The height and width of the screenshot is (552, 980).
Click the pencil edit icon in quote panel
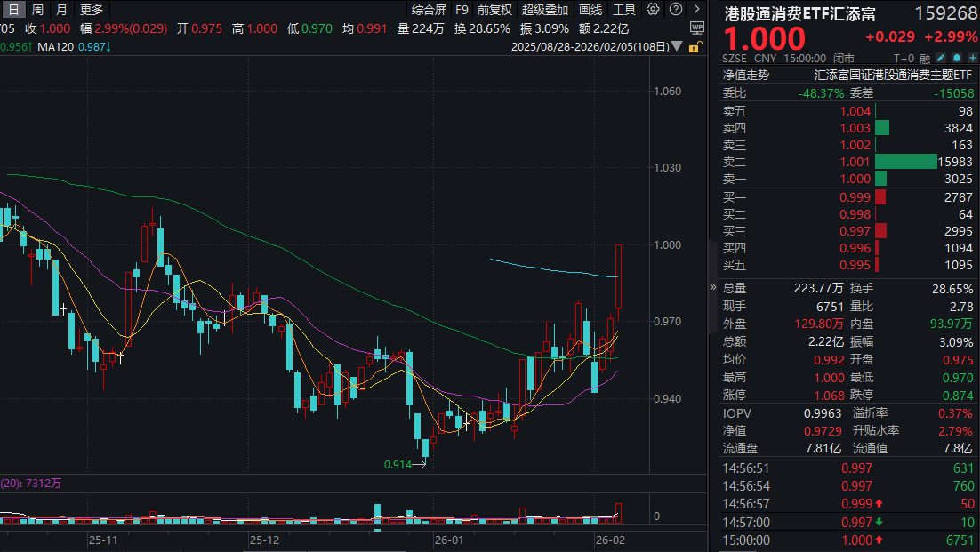point(940,58)
